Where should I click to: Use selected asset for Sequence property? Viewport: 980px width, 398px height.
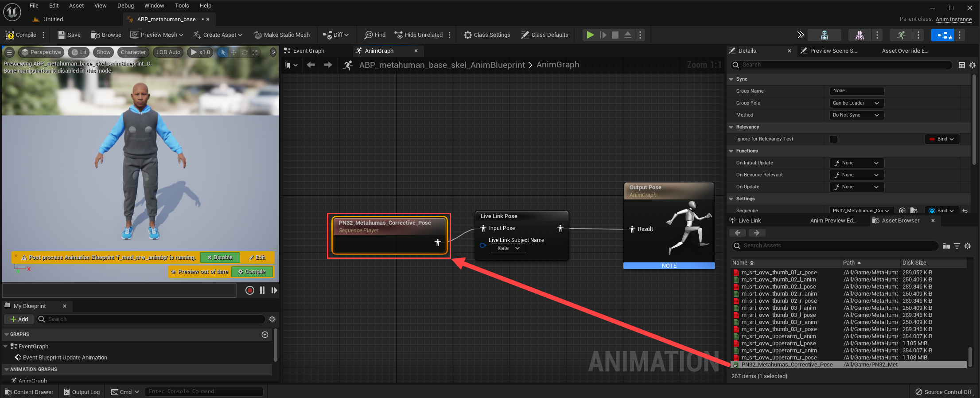(902, 211)
